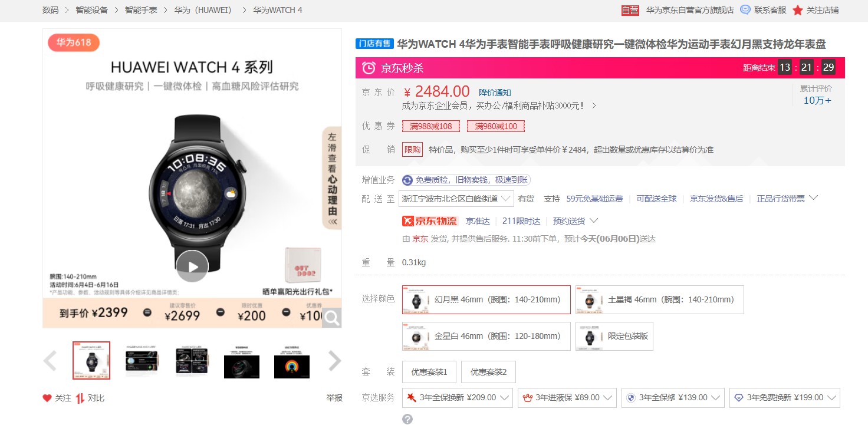
Task: Play the product video on watch image
Action: (192, 266)
